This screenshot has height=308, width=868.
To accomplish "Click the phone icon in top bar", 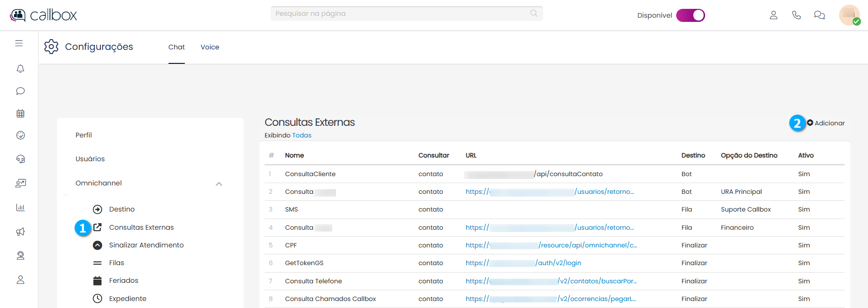I will coord(796,15).
